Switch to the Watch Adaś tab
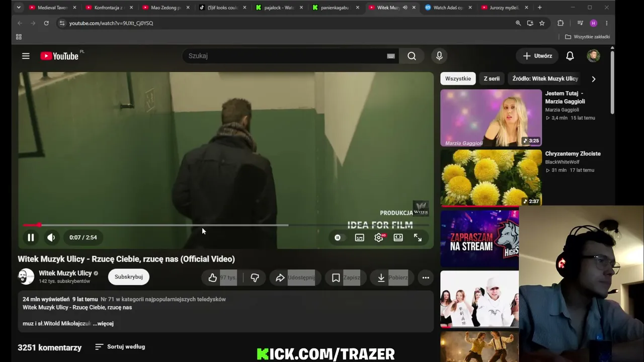The height and width of the screenshot is (362, 644). tap(449, 8)
